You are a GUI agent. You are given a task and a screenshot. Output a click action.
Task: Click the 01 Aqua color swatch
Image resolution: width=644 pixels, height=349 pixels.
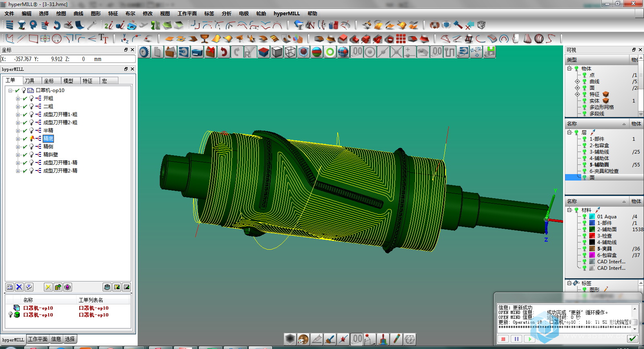592,217
